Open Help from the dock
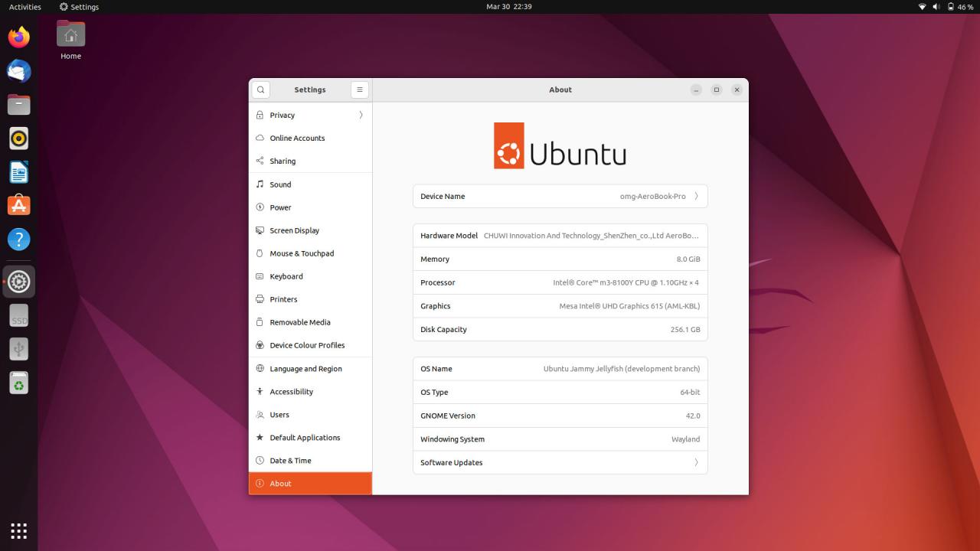 pyautogui.click(x=19, y=240)
